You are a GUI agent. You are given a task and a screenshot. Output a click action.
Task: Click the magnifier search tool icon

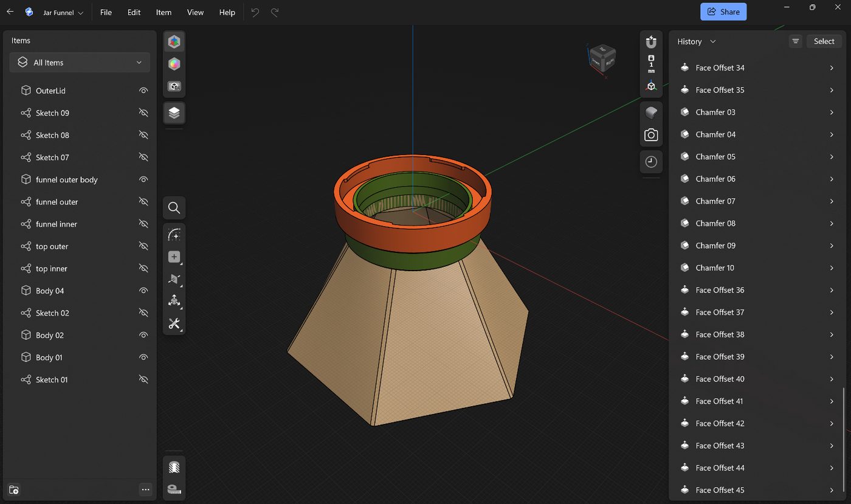(174, 208)
